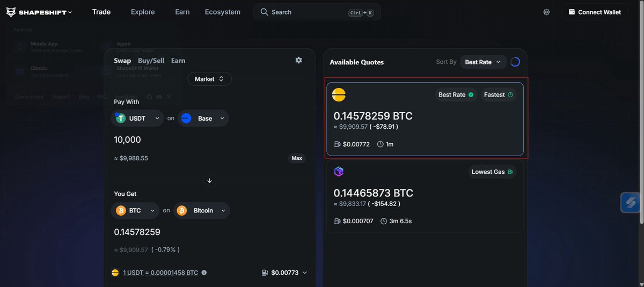Click the Bitcoin chain icon
This screenshot has width=644, height=287.
point(182,210)
